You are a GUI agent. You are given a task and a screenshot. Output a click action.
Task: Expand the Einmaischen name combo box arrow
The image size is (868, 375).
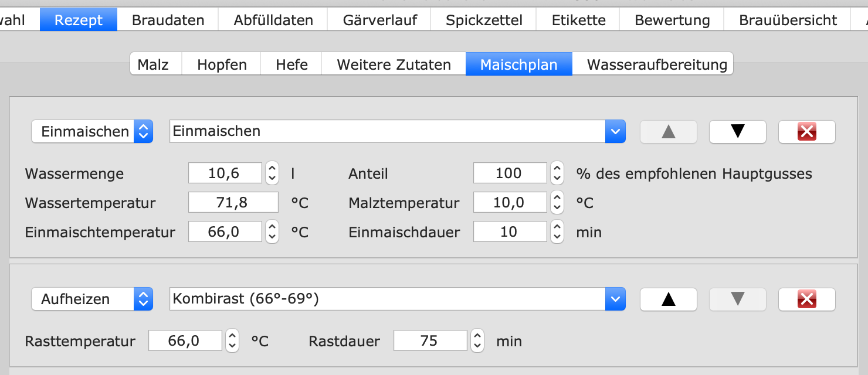tap(615, 132)
